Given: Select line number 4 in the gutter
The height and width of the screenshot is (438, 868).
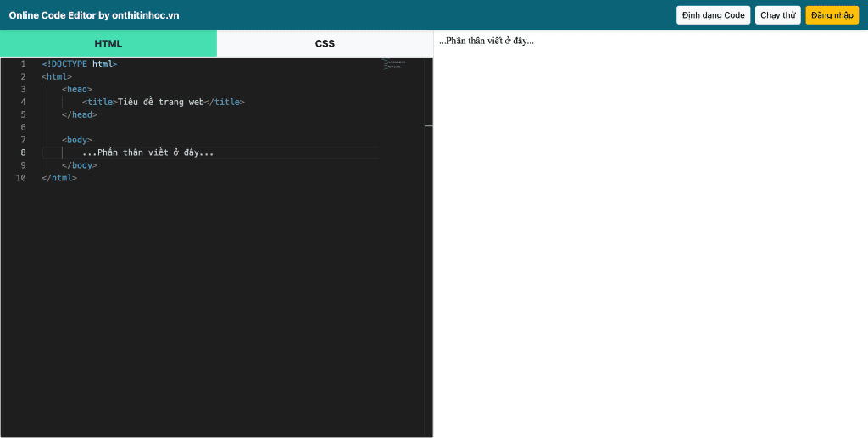Looking at the screenshot, I should click(23, 102).
